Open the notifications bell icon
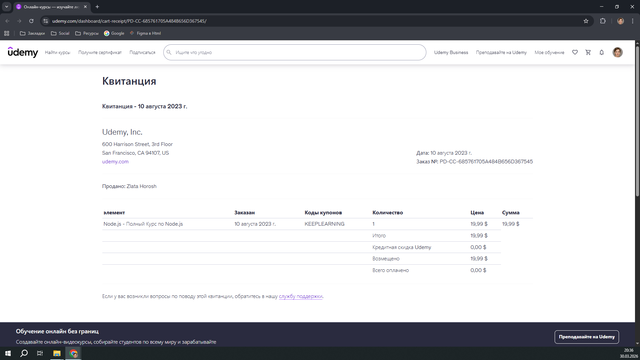This screenshot has width=640, height=360. click(x=602, y=52)
